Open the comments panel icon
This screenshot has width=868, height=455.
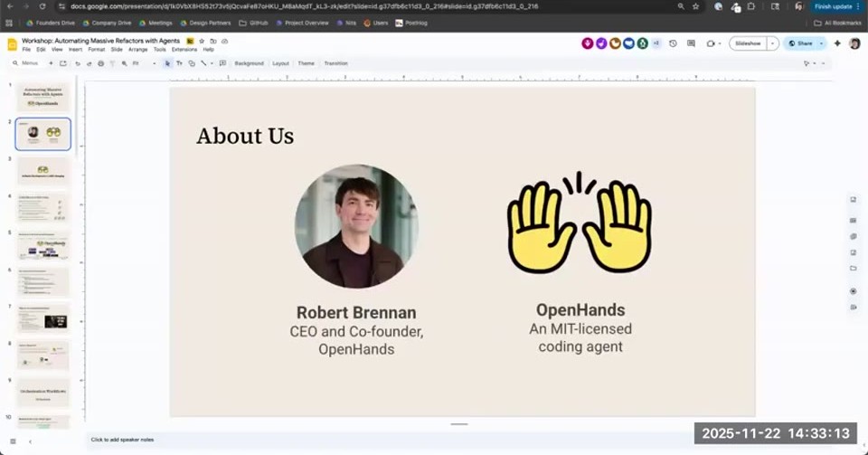[x=691, y=43]
